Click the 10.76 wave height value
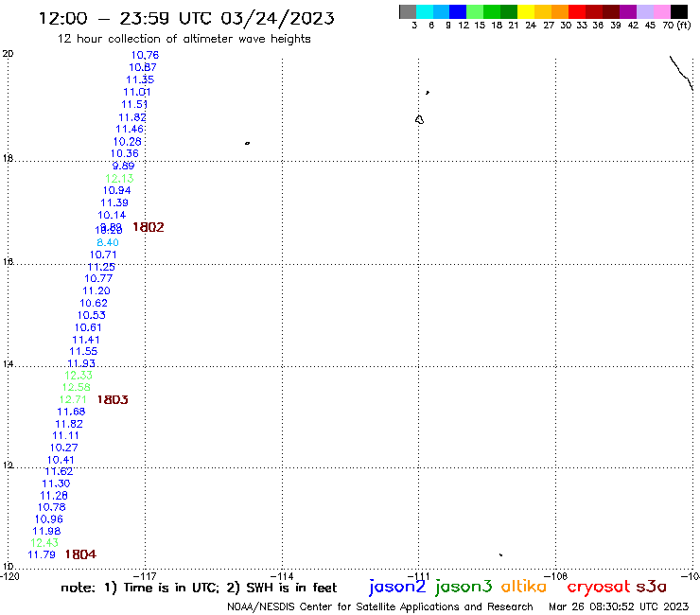This screenshot has width=700, height=615. click(145, 55)
